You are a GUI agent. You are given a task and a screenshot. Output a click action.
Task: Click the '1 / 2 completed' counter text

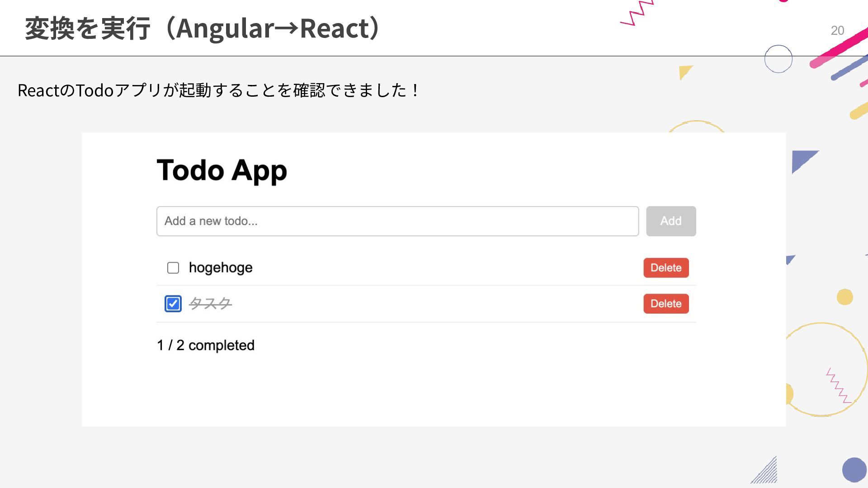[206, 346]
